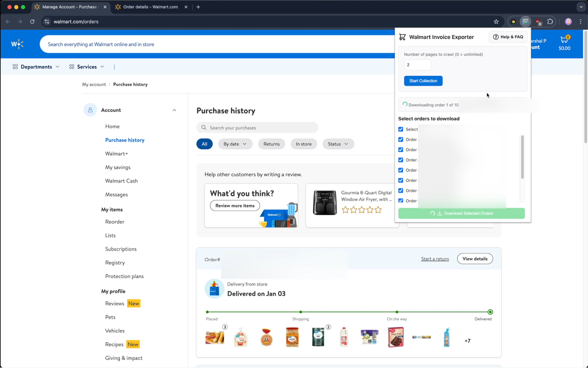
Task: Uncheck the last Order checkbox in the list
Action: (401, 201)
